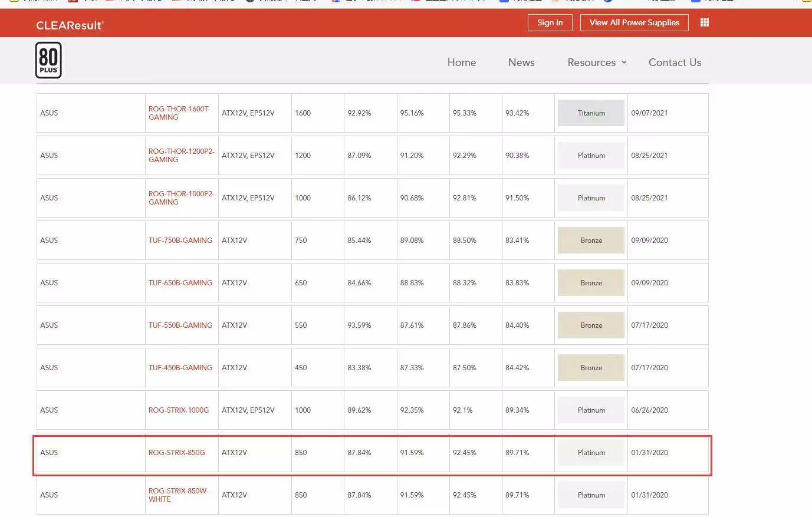Open the TUF-750B-GAMING model link
The height and width of the screenshot is (517, 812).
(180, 240)
